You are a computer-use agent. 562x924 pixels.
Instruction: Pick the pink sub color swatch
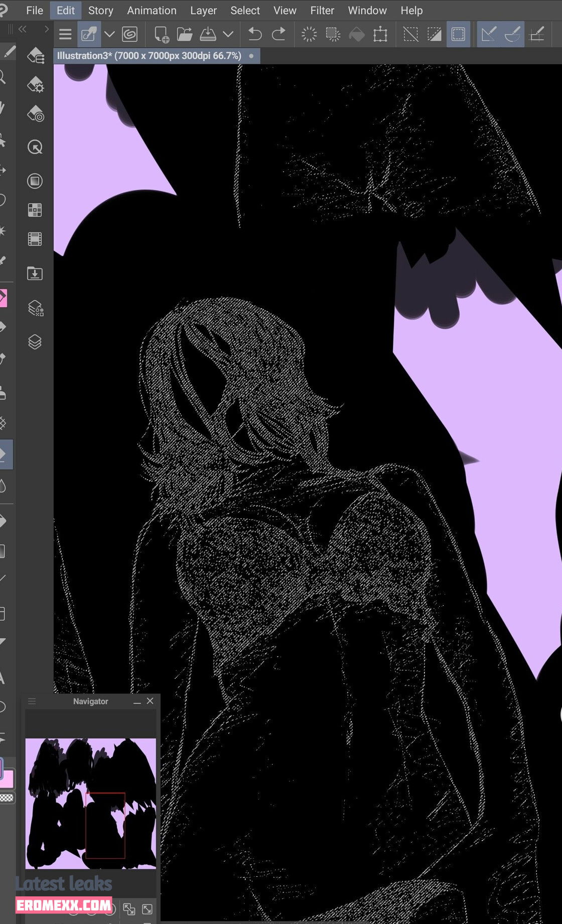(x=8, y=780)
